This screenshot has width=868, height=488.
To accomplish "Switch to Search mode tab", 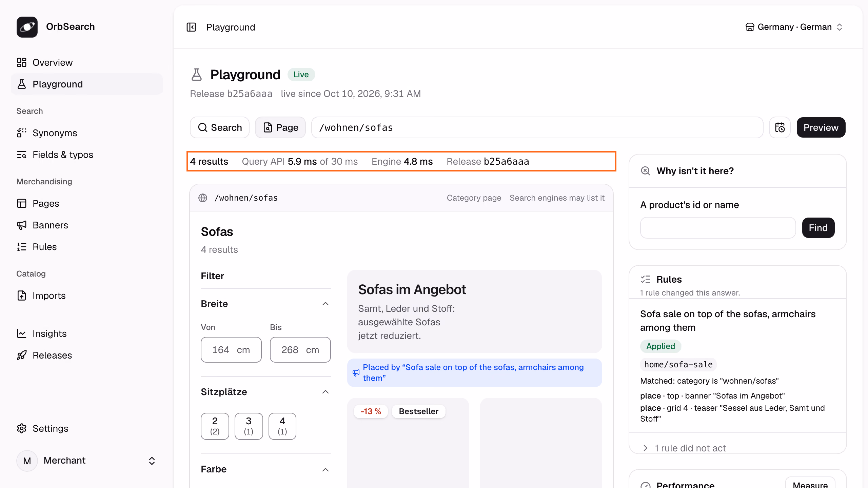I will tap(220, 127).
